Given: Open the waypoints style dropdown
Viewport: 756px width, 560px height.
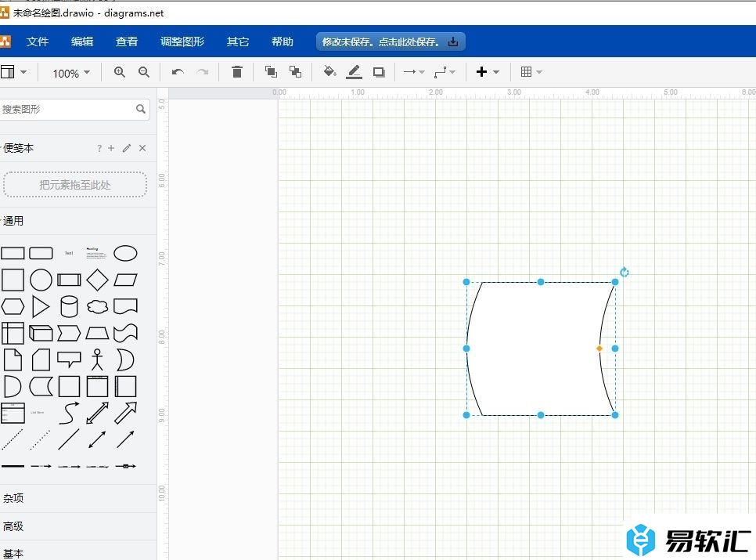Looking at the screenshot, I should pyautogui.click(x=444, y=72).
